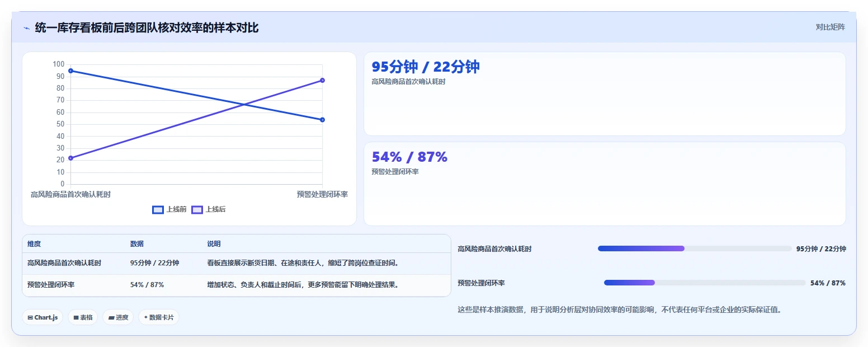Click the 上线前 data point at value 95
Screen dimensions: 868x347
pos(70,71)
